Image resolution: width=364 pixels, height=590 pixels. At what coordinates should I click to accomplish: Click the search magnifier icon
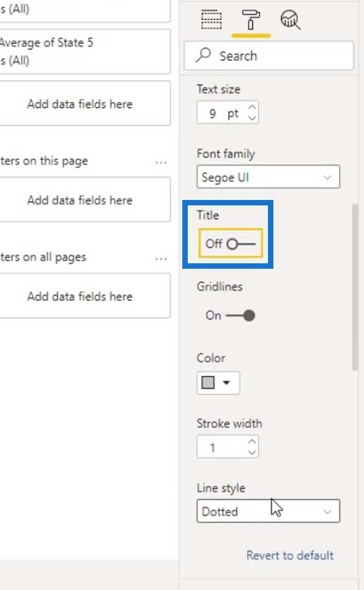[203, 55]
